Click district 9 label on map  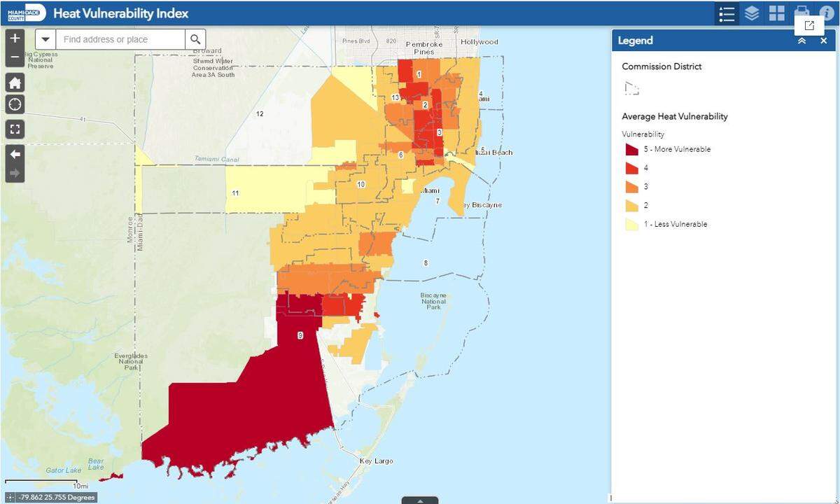coord(300,336)
